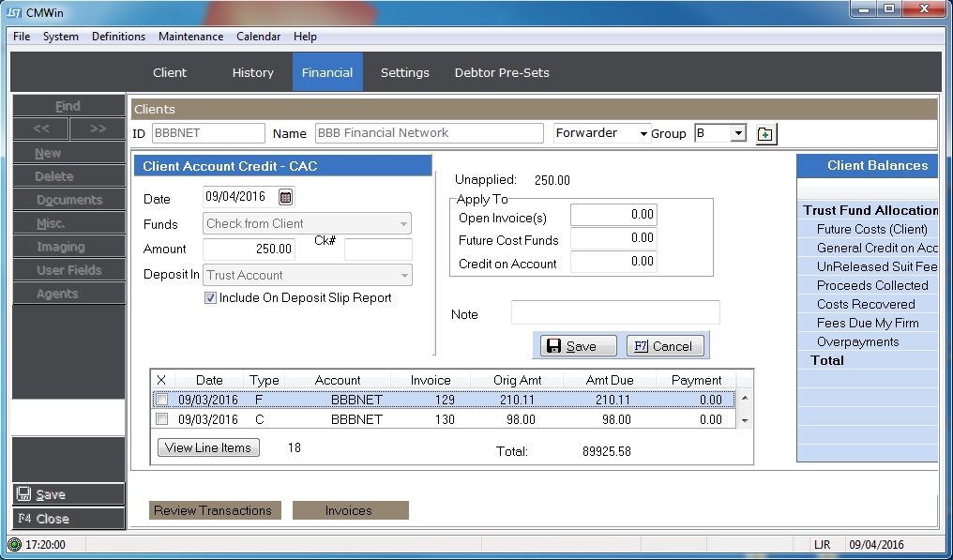Click the View Line Items button
This screenshot has width=953, height=560.
click(x=208, y=447)
